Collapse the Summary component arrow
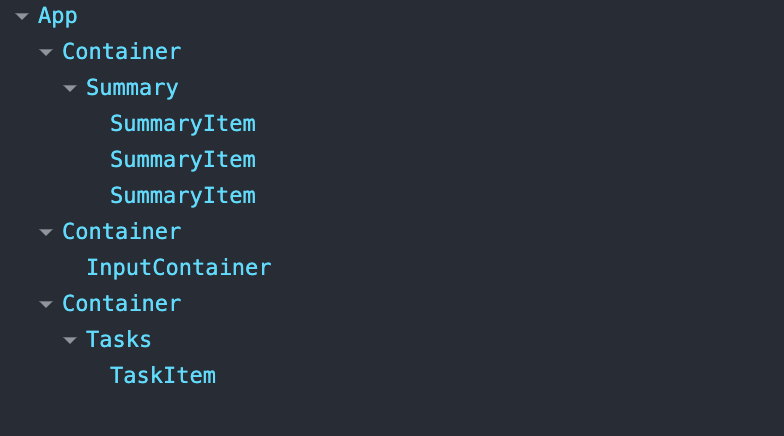The width and height of the screenshot is (784, 436). [x=70, y=88]
